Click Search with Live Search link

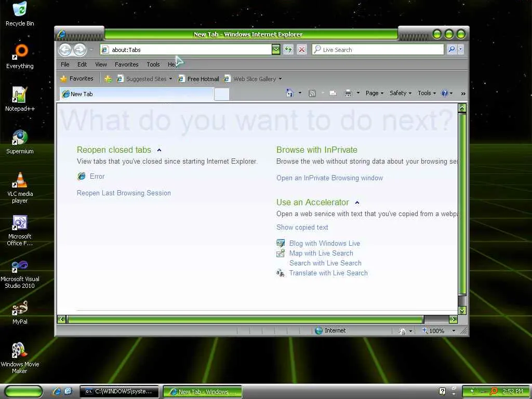[x=325, y=263]
